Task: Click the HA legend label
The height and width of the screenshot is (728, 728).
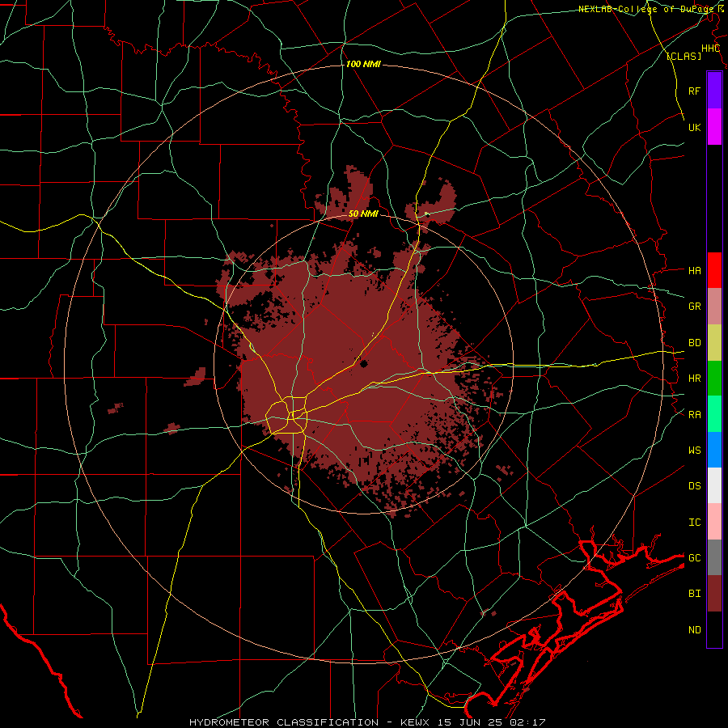Action: [x=694, y=270]
